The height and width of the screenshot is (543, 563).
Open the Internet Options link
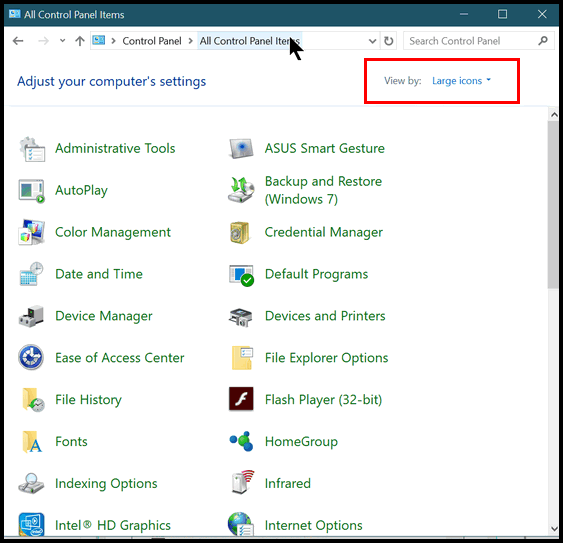pyautogui.click(x=313, y=525)
